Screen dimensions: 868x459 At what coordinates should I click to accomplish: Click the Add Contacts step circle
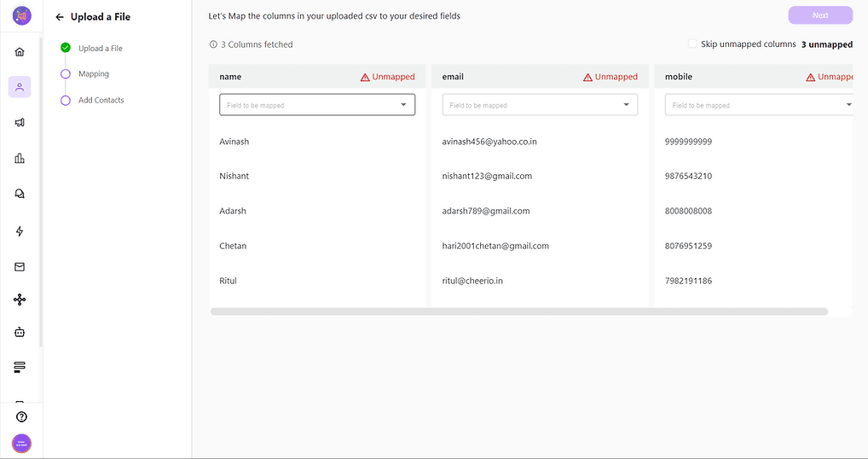(66, 100)
